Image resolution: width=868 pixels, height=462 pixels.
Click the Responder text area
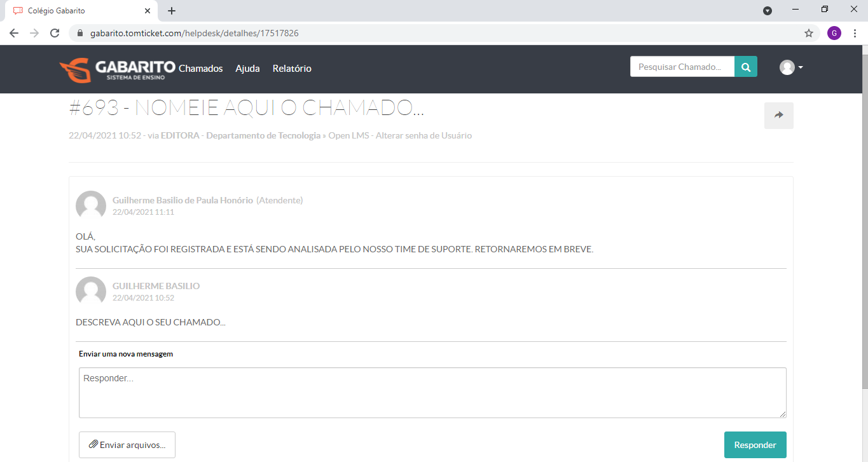point(432,393)
